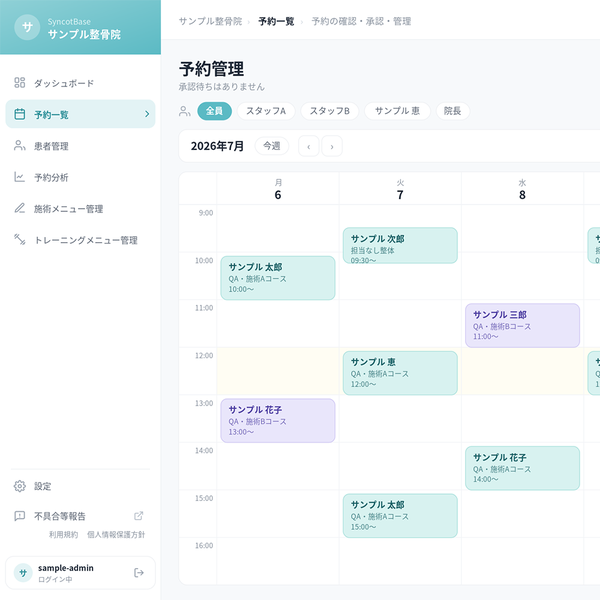
Task: Click the 不具合等報告 message icon
Action: pyautogui.click(x=20, y=516)
